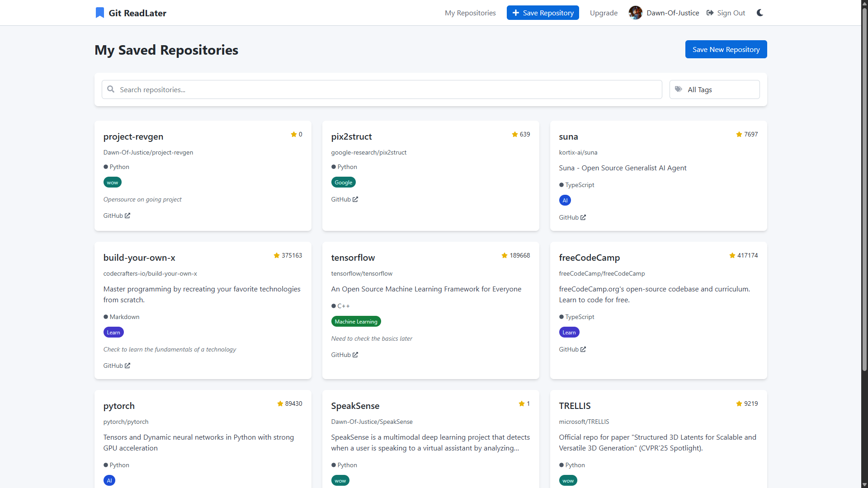
Task: Open the tensorflow repository title
Action: pos(353,258)
